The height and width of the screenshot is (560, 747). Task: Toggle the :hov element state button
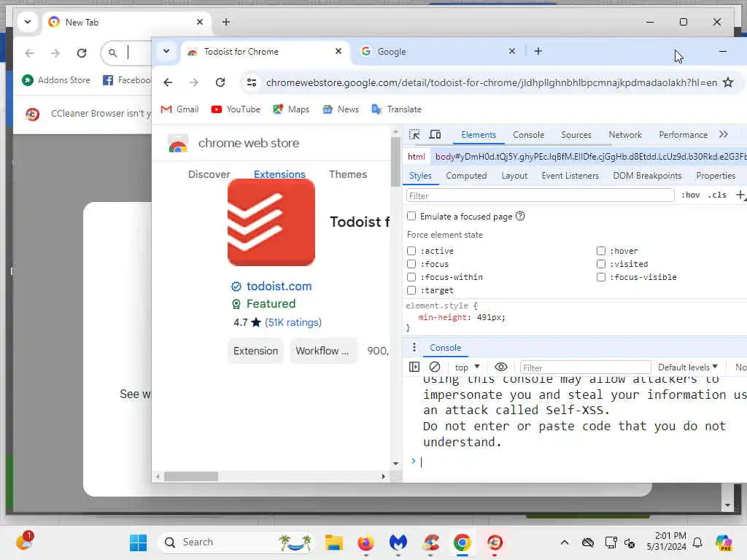tap(690, 195)
